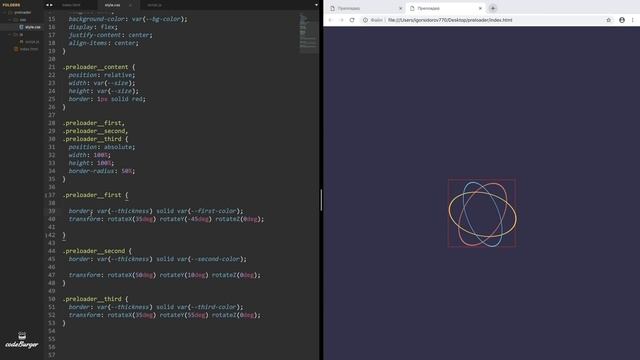Viewport: 640px width, 360px height.
Task: Fold the block at line 37
Action: coord(46,195)
